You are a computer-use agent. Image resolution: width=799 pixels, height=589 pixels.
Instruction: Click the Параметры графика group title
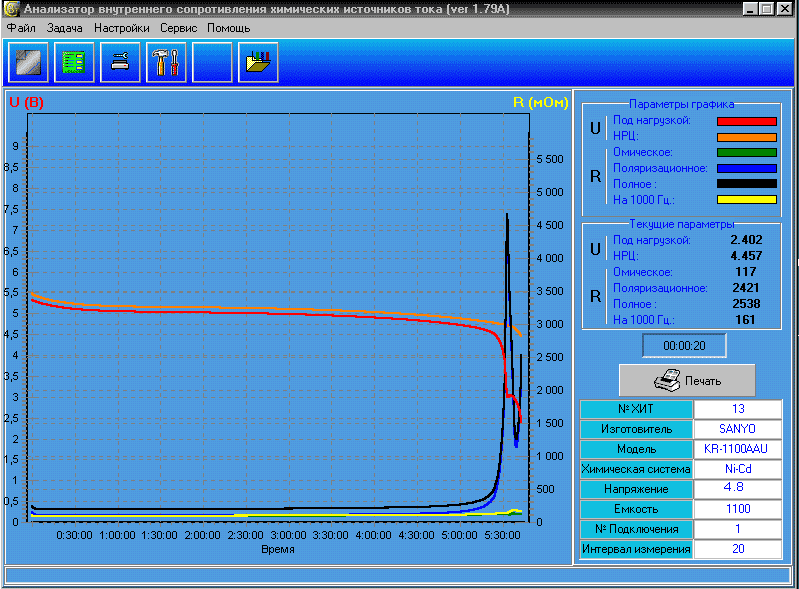click(681, 104)
